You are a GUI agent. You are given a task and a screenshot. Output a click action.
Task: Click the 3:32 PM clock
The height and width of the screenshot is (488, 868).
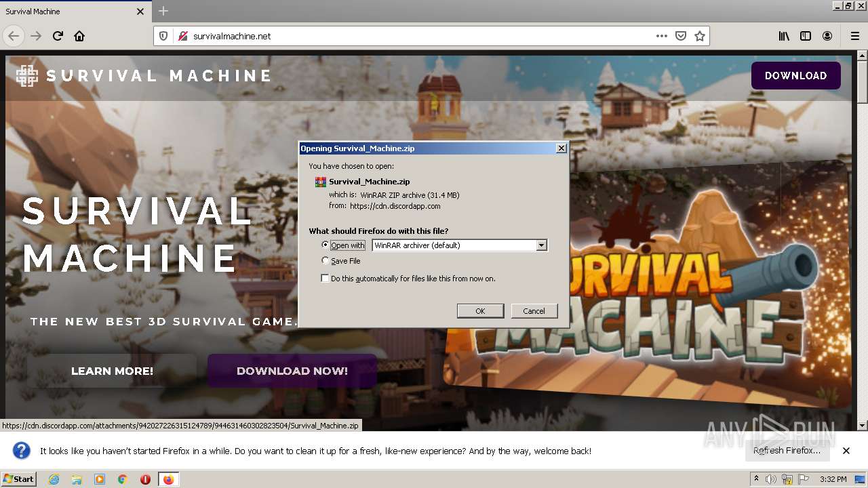[833, 479]
